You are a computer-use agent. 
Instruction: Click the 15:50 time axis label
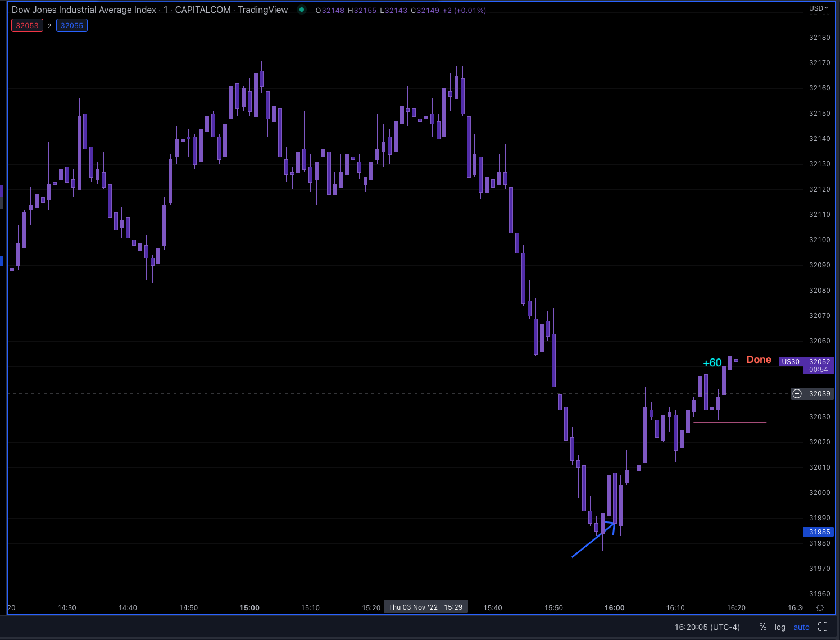(x=553, y=607)
